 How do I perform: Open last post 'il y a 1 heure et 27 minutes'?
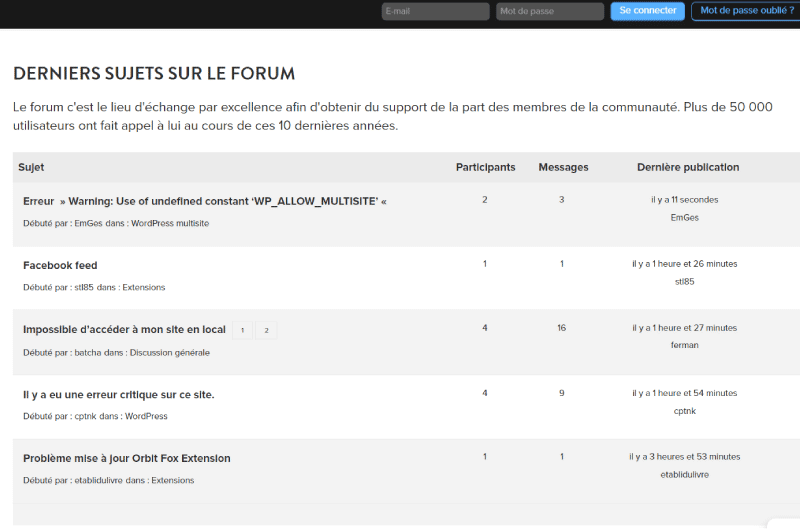[685, 328]
